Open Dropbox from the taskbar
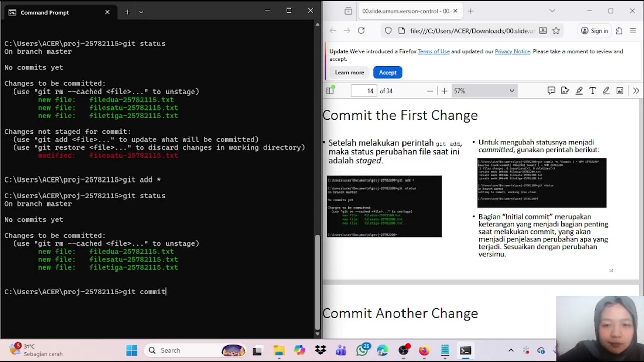This screenshot has height=362, width=644. coord(320,350)
